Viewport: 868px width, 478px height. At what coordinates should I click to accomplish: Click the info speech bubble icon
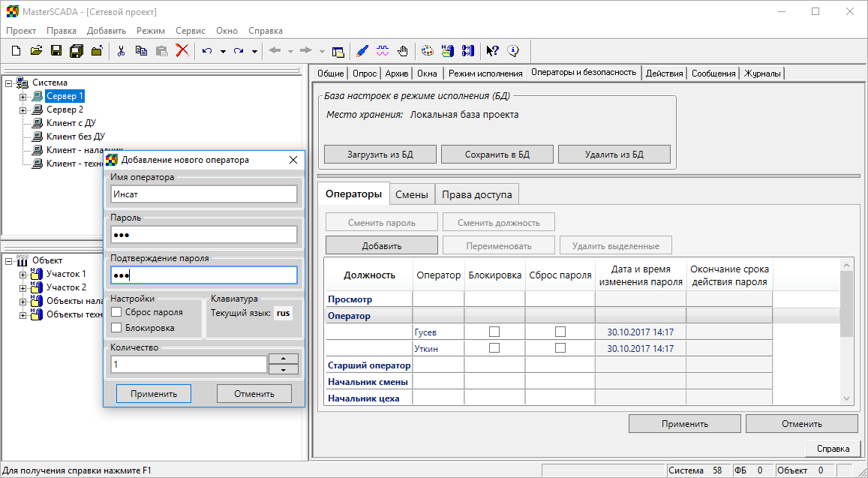tap(513, 51)
